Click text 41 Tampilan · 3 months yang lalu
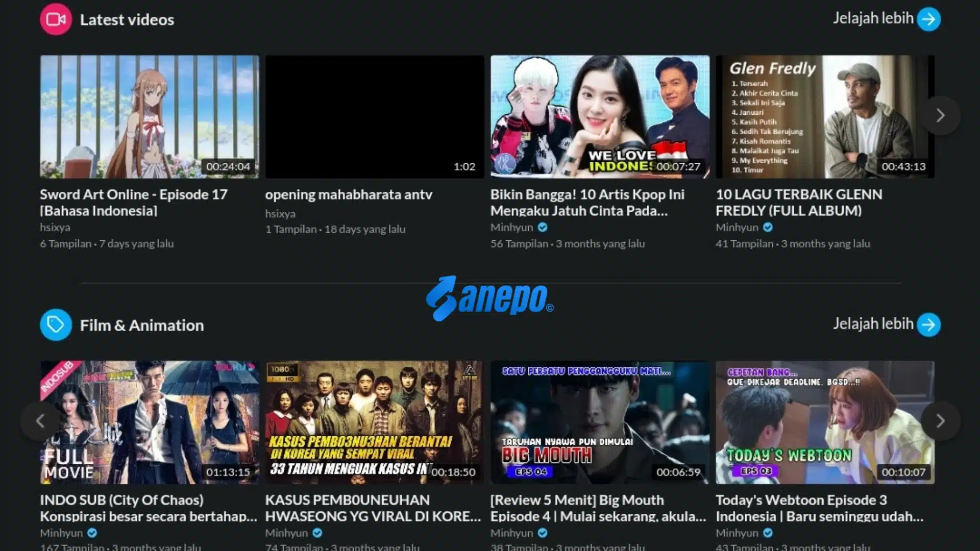The width and height of the screenshot is (980, 551). (793, 244)
